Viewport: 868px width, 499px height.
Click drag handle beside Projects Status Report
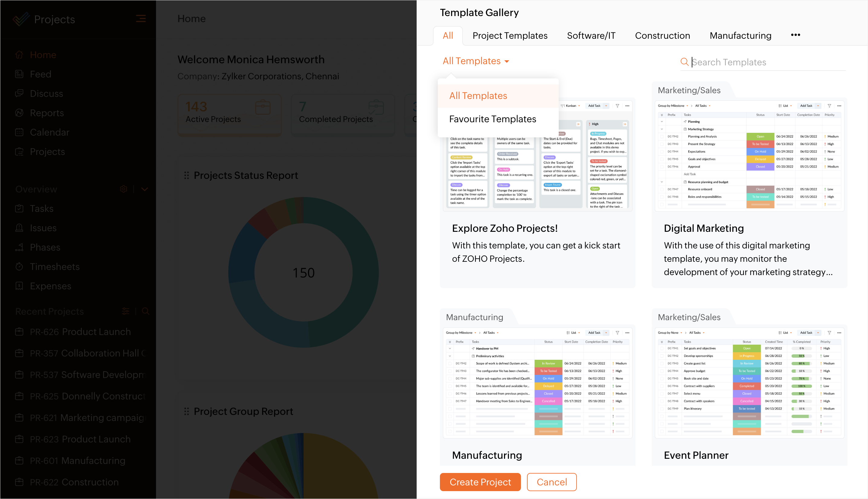187,176
